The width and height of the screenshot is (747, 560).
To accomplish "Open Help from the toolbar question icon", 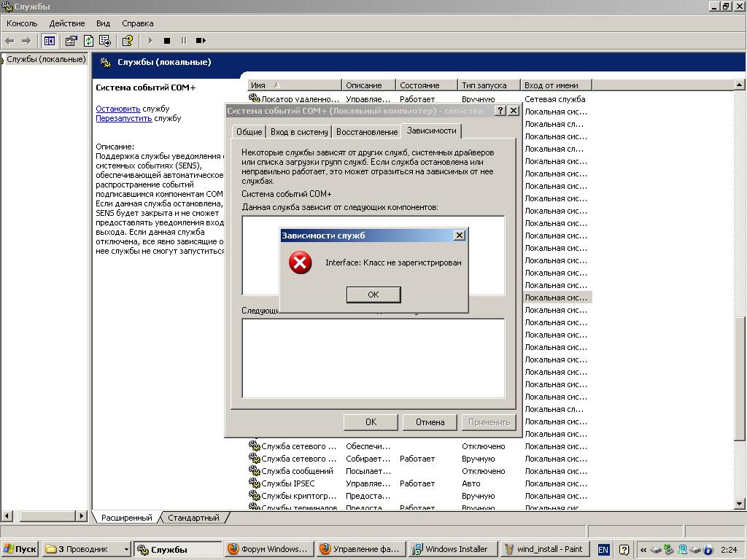I will click(x=128, y=41).
